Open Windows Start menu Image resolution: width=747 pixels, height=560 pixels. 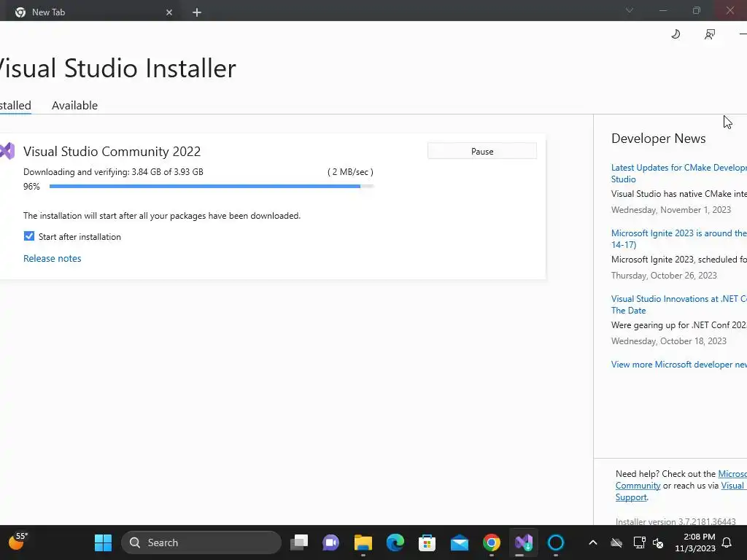(x=103, y=542)
